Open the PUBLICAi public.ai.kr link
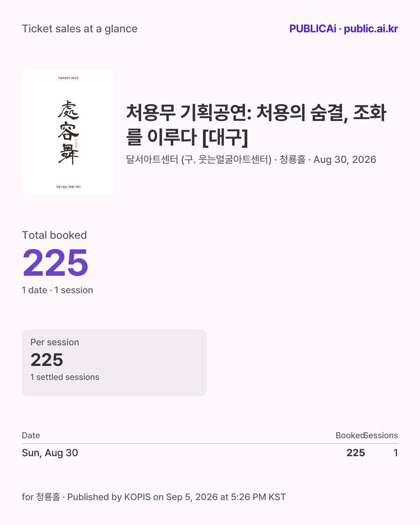This screenshot has height=525, width=420. [343, 29]
